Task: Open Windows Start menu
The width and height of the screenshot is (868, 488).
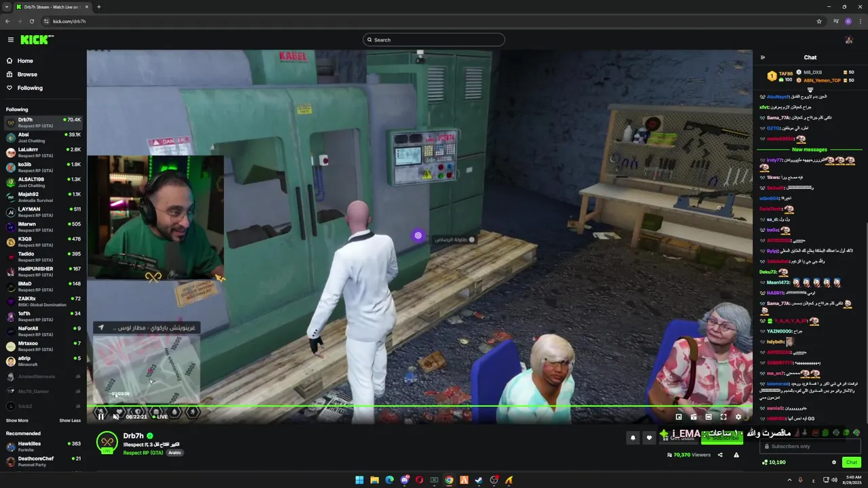Action: (359, 480)
